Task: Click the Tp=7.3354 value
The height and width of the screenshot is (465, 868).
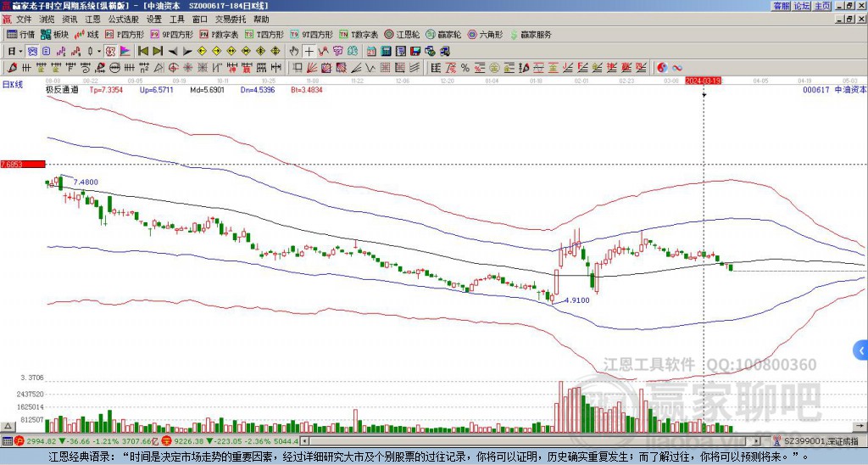Action: 106,89
